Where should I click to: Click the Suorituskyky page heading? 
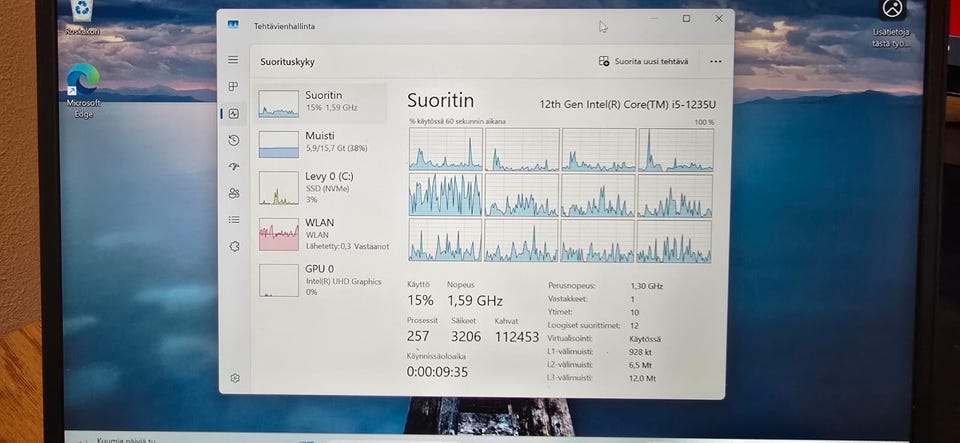pyautogui.click(x=287, y=62)
